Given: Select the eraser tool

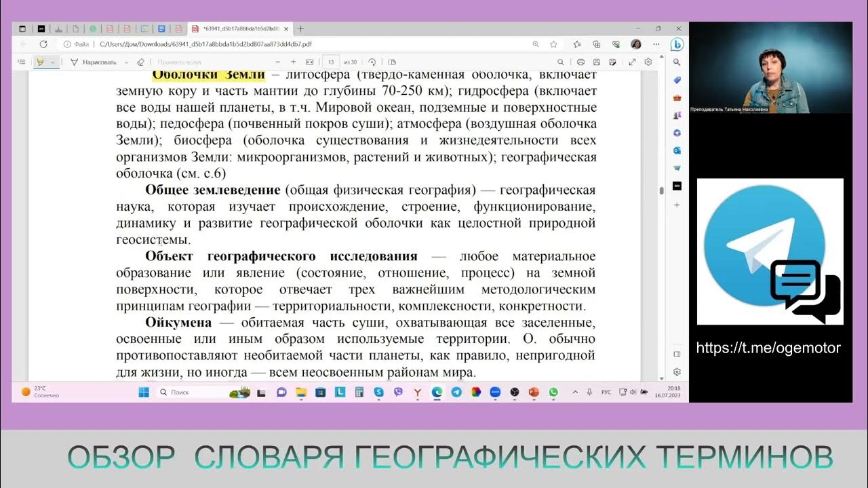Looking at the screenshot, I should pyautogui.click(x=140, y=62).
